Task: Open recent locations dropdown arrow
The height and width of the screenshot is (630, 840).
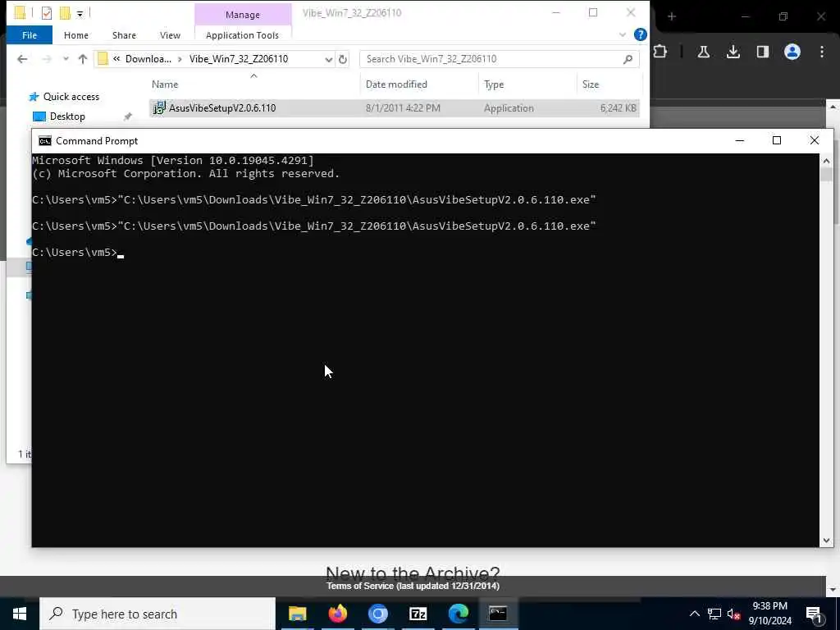Action: [x=66, y=59]
